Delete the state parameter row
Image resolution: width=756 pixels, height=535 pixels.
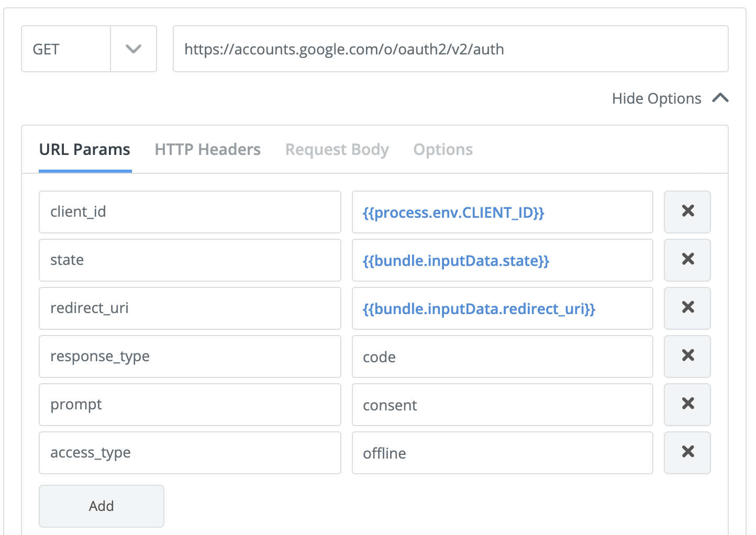(687, 260)
